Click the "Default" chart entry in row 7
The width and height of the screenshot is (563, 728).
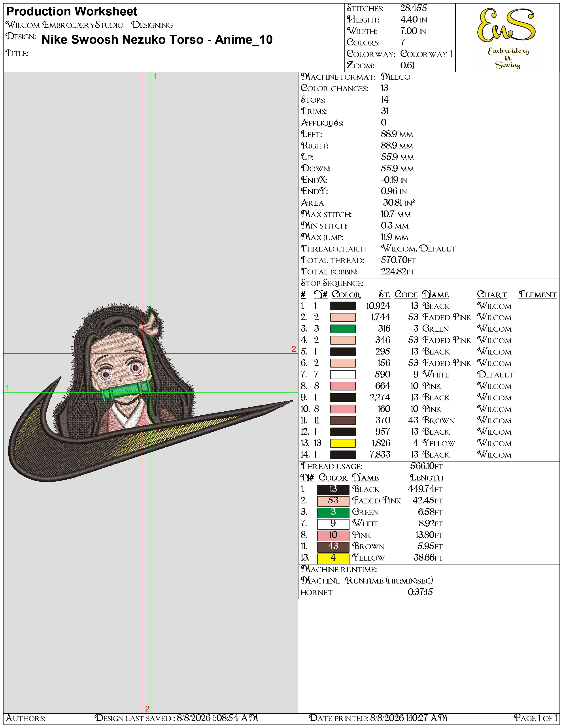(x=495, y=375)
